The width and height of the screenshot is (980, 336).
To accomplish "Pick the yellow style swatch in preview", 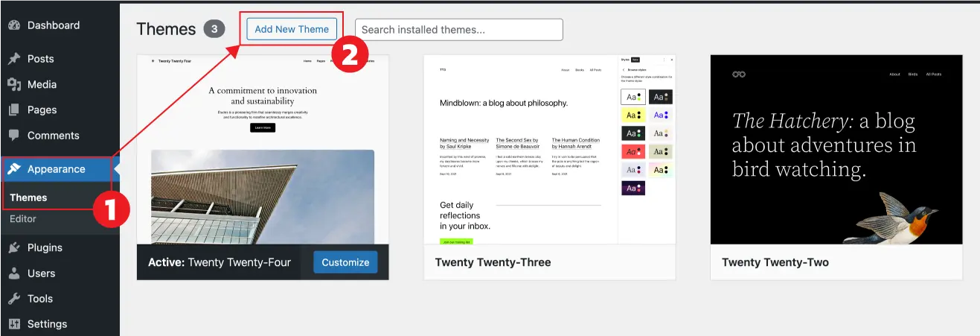I will tap(632, 115).
